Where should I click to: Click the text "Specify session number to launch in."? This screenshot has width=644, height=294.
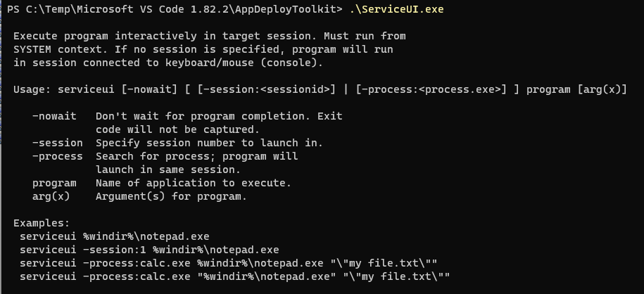coord(209,143)
